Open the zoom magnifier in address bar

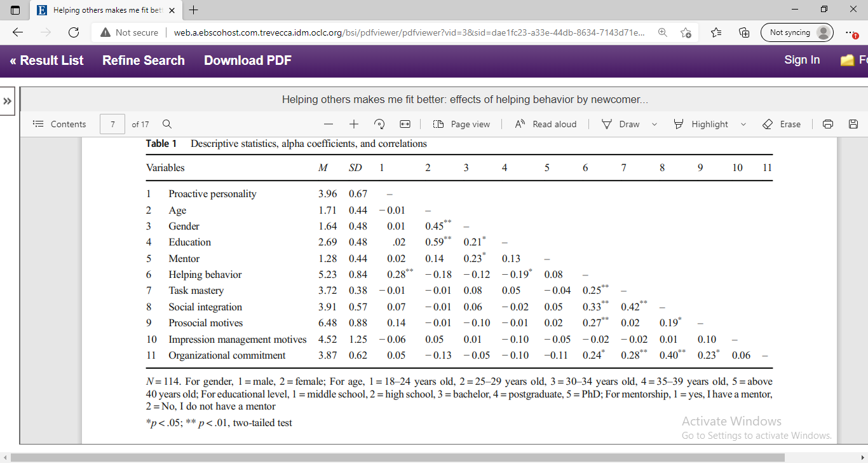(x=663, y=32)
